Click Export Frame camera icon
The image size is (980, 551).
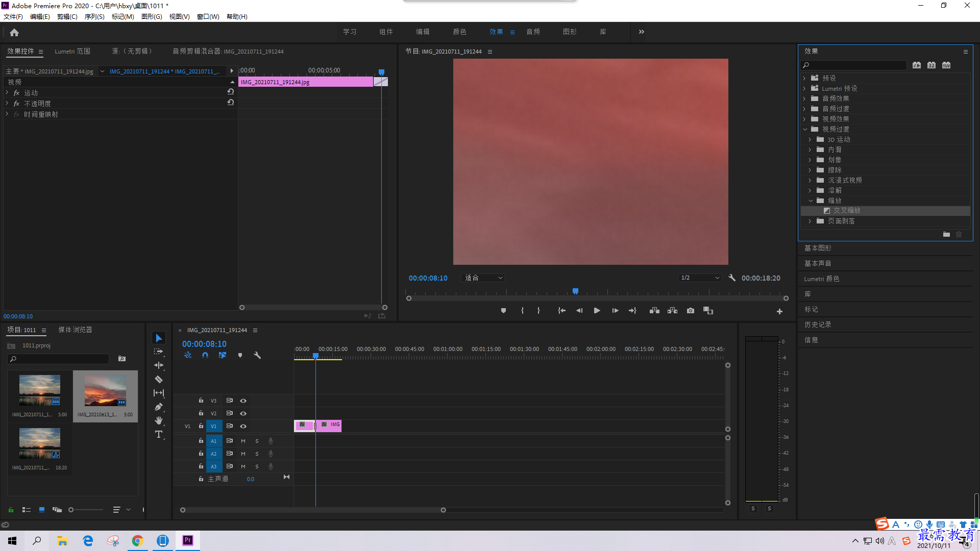691,311
